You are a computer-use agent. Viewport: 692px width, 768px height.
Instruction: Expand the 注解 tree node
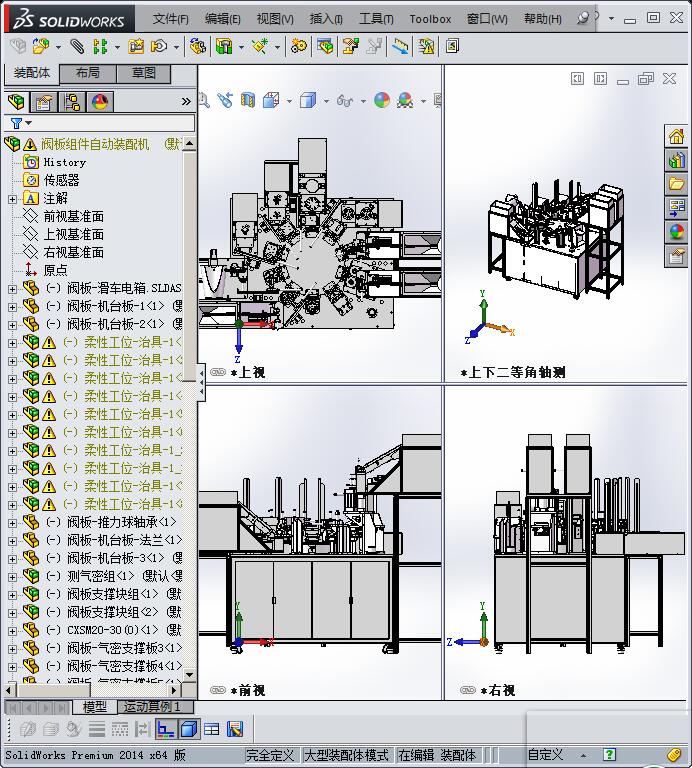12,199
